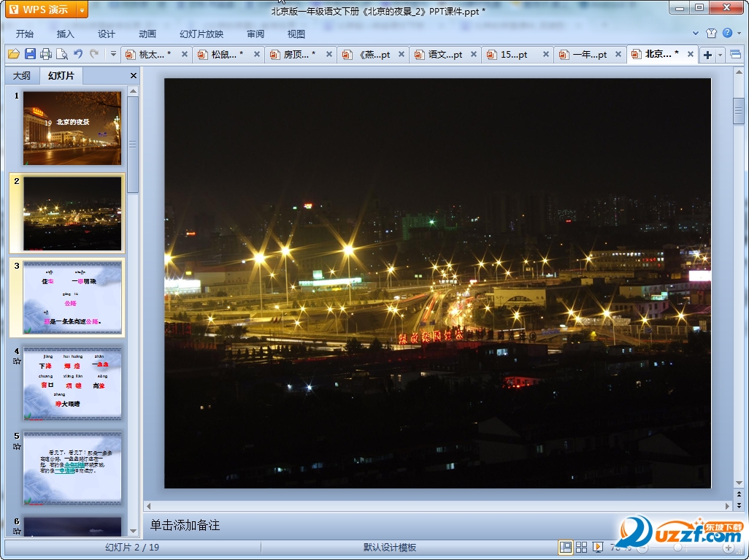Open the dropdown arrow beside the Help icon
749x560 pixels.
pyautogui.click(x=739, y=33)
